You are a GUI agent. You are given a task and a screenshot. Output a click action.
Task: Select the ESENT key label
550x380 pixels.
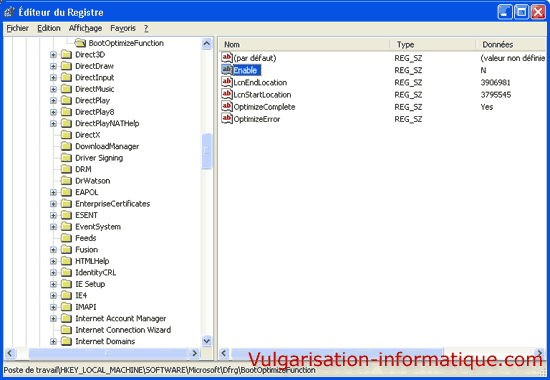pyautogui.click(x=86, y=215)
